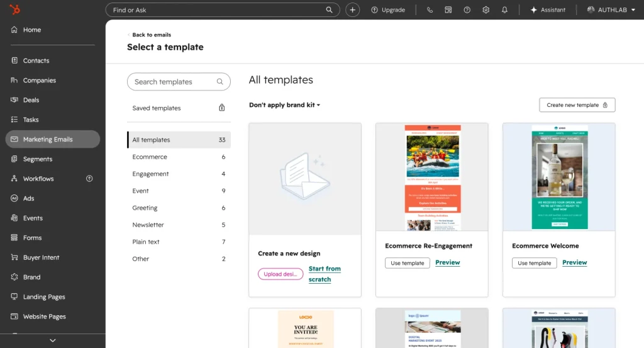644x348 pixels.
Task: Select Marketing Emails in the sidebar
Action: click(53, 139)
